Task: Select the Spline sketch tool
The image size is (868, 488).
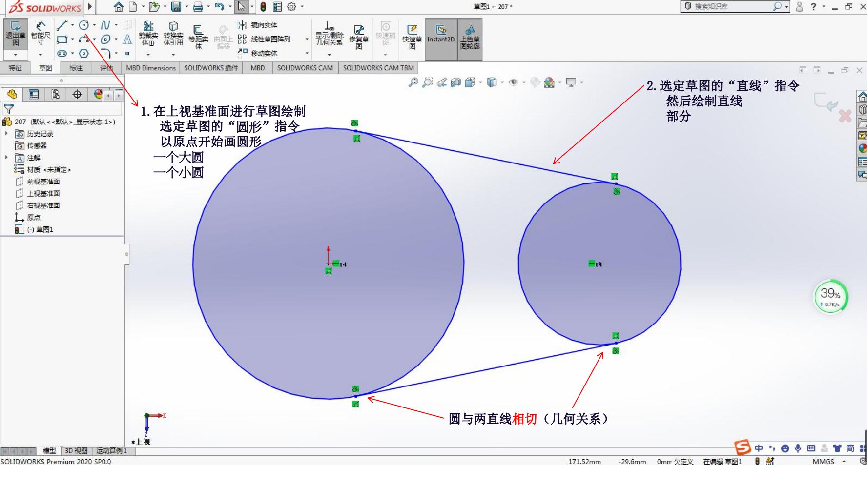Action: (105, 25)
